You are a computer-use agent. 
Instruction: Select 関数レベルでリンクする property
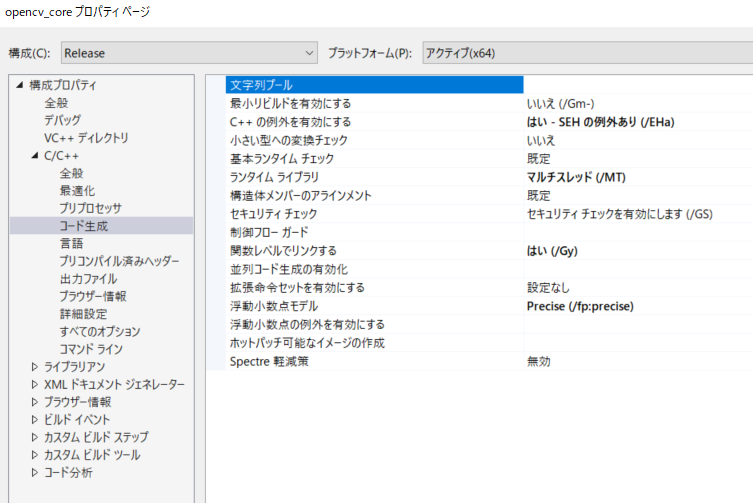(283, 251)
